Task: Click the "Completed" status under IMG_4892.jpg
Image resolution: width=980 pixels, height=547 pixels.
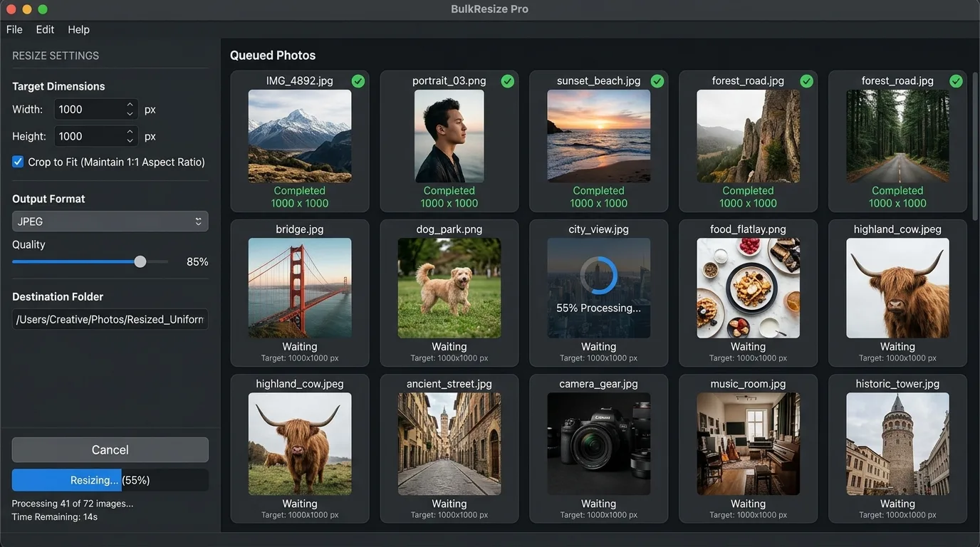Action: (x=300, y=191)
